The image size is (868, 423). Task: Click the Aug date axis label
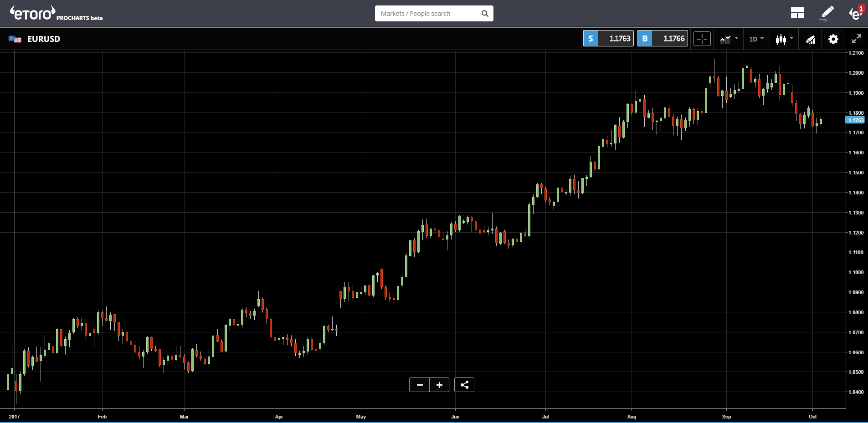click(x=632, y=417)
